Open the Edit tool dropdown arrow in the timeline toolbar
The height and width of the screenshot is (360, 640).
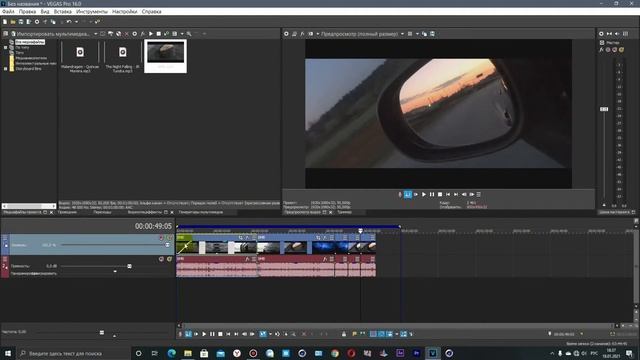point(270,334)
